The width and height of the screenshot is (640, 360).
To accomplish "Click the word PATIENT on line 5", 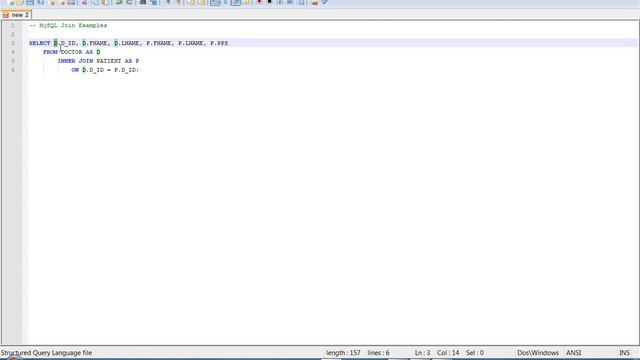I will pyautogui.click(x=109, y=61).
